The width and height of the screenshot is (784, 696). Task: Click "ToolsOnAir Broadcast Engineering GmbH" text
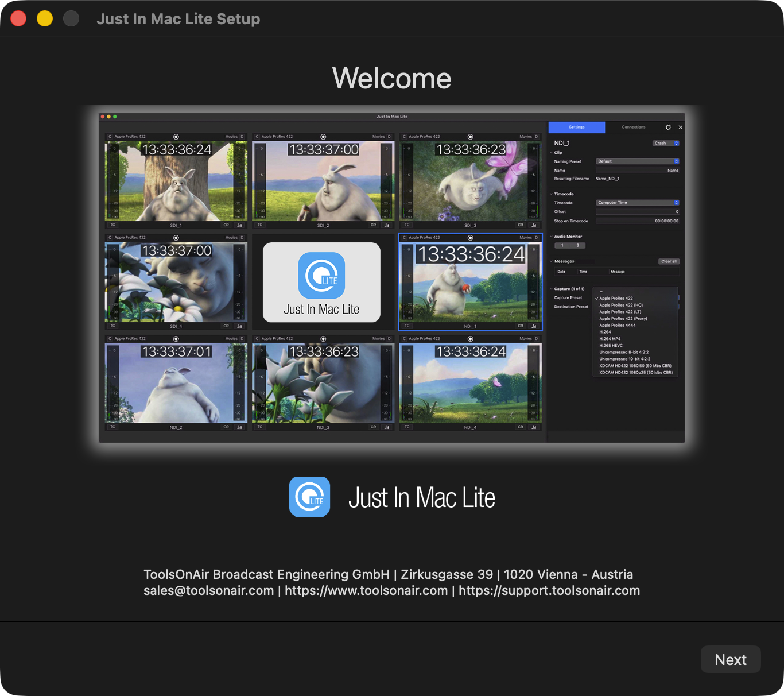pos(267,574)
